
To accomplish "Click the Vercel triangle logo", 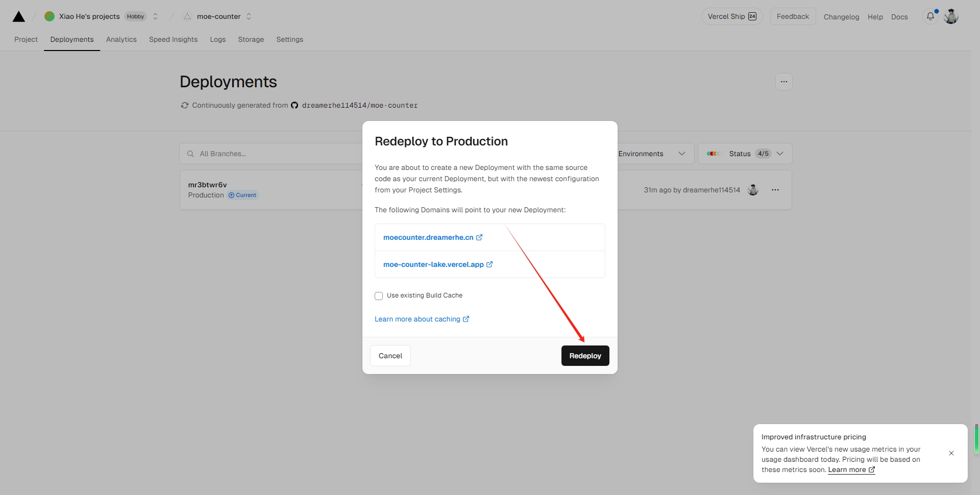I will (x=19, y=17).
